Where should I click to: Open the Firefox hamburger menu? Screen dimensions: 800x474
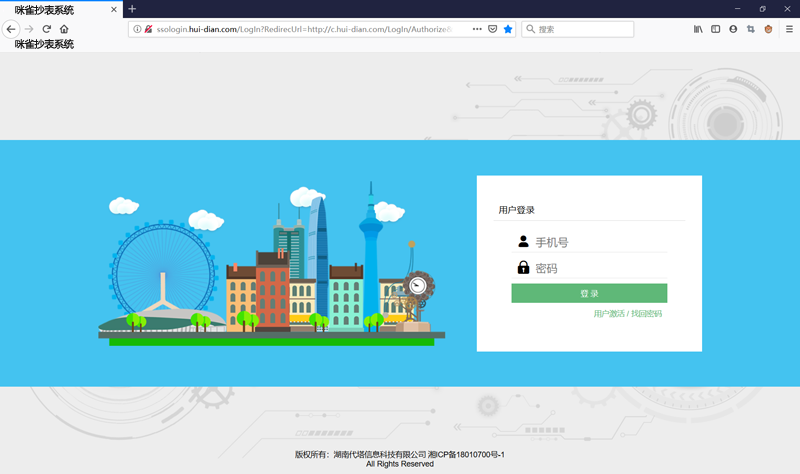[x=789, y=30]
